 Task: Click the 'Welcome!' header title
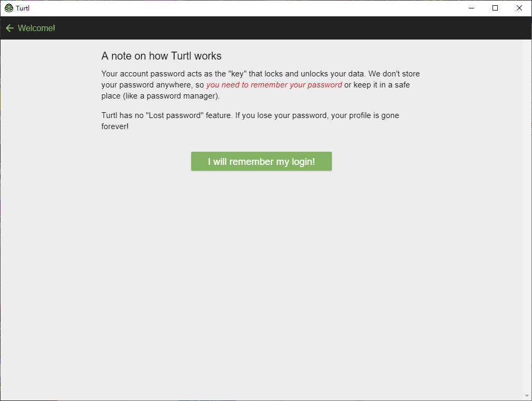click(36, 28)
